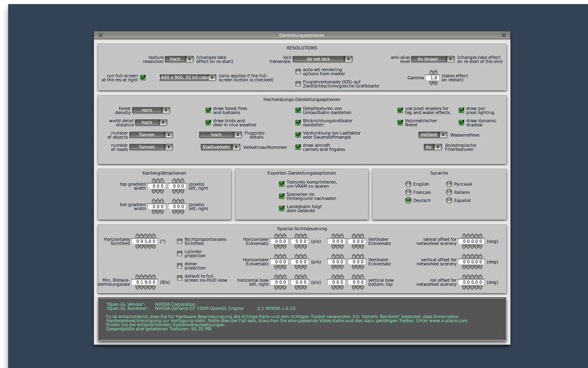The image size is (588, 368).
Task: Enable auto-set rendering options from master
Action: click(298, 72)
